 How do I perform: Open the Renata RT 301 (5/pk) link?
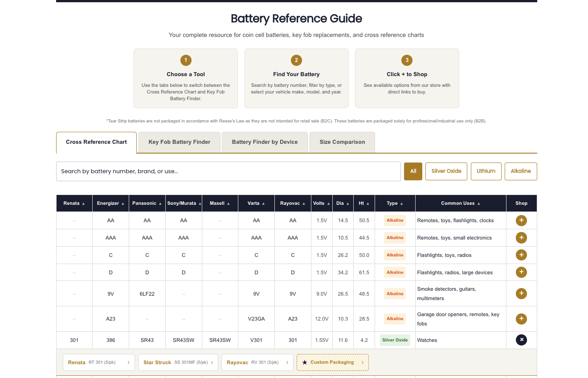[x=99, y=362]
